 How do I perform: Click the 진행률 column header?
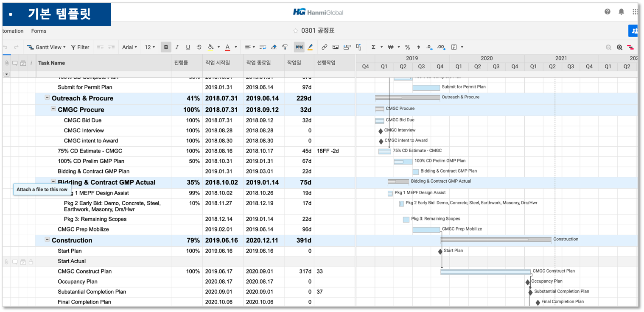(x=187, y=63)
